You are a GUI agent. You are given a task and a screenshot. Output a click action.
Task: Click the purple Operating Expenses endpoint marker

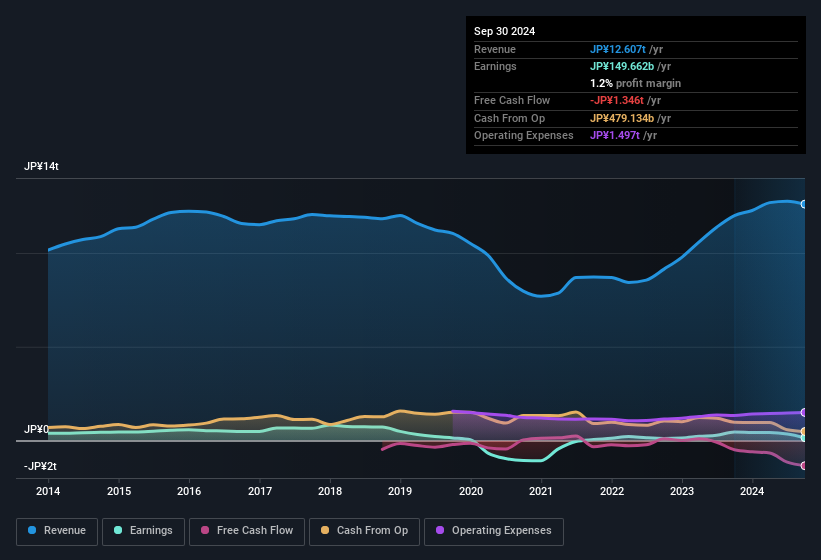(804, 412)
